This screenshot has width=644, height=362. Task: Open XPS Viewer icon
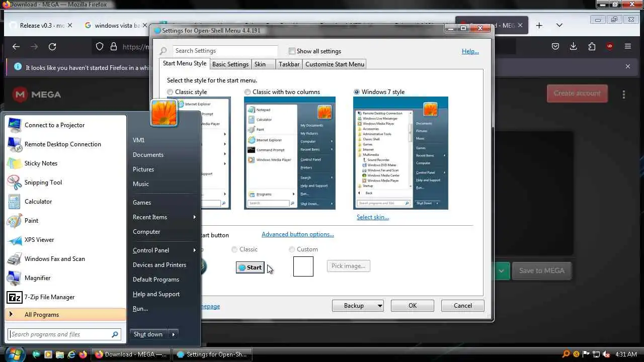pos(15,240)
